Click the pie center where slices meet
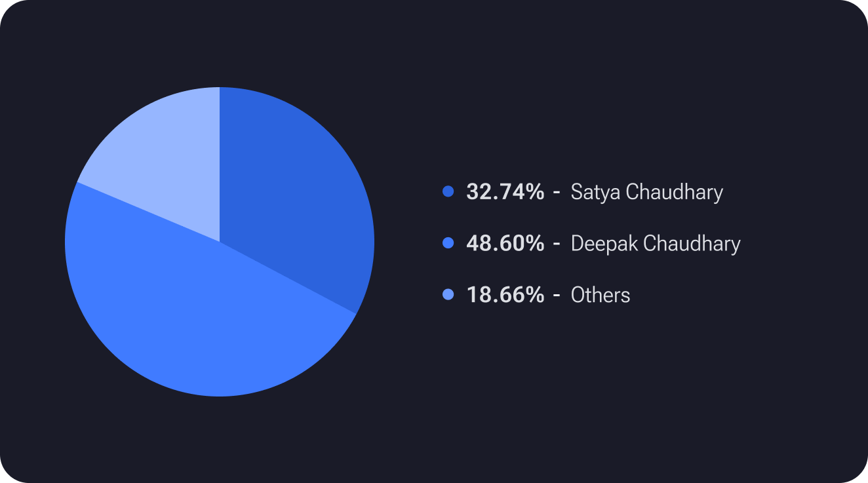 click(220, 242)
